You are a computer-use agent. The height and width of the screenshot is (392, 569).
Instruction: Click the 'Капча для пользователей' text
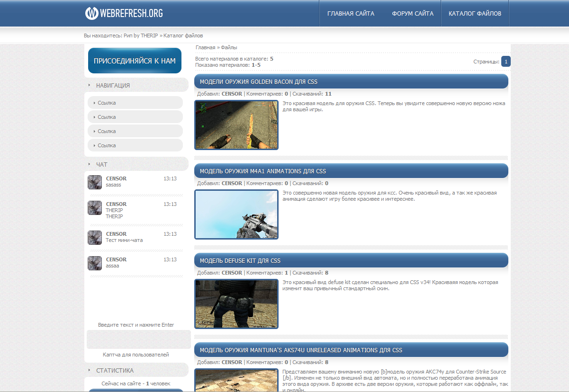(136, 355)
